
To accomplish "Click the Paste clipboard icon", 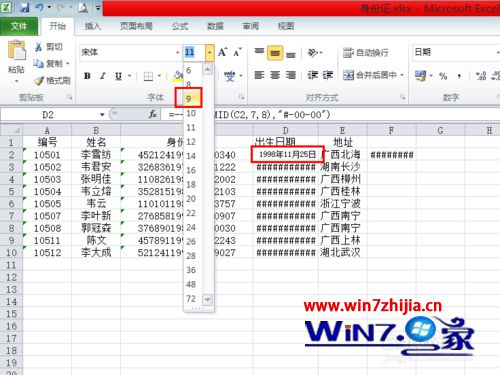I will click(x=16, y=50).
